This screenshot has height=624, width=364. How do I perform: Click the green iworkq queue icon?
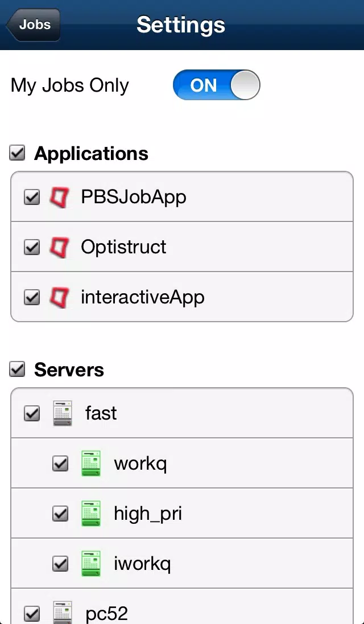pyautogui.click(x=91, y=564)
